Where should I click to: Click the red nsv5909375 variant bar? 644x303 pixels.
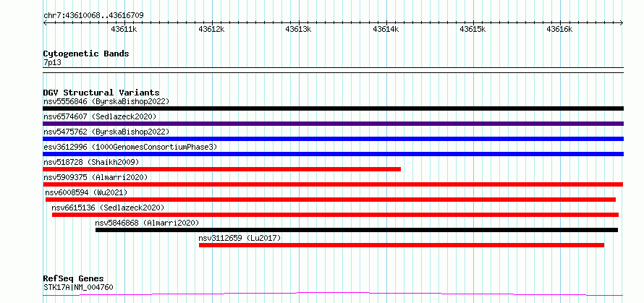click(x=333, y=184)
